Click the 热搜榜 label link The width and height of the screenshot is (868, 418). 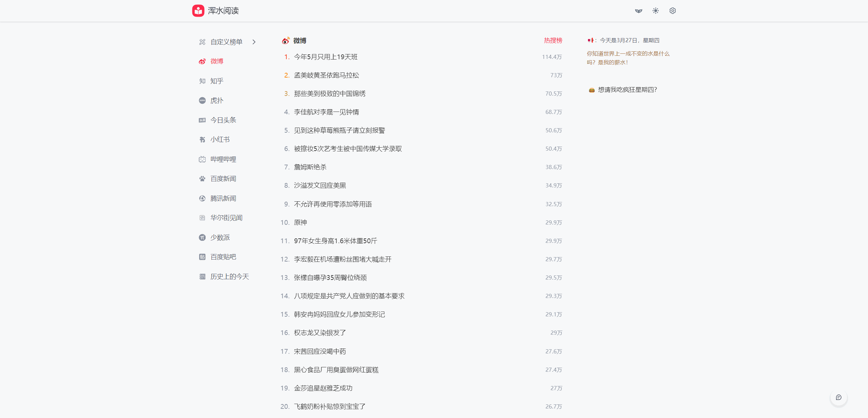pyautogui.click(x=553, y=40)
